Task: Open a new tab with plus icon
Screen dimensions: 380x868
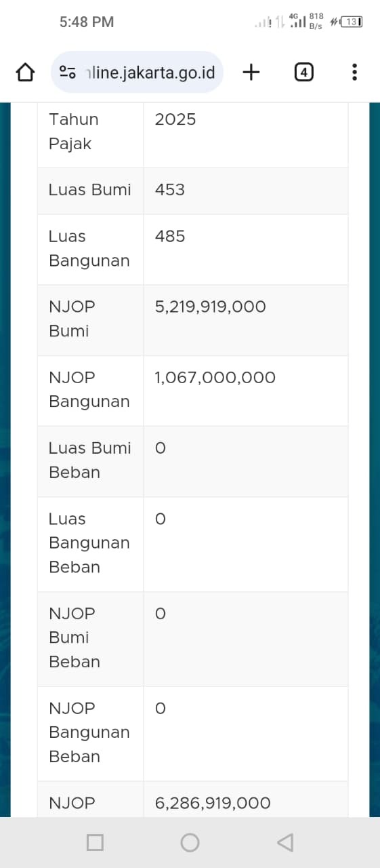Action: 251,72
